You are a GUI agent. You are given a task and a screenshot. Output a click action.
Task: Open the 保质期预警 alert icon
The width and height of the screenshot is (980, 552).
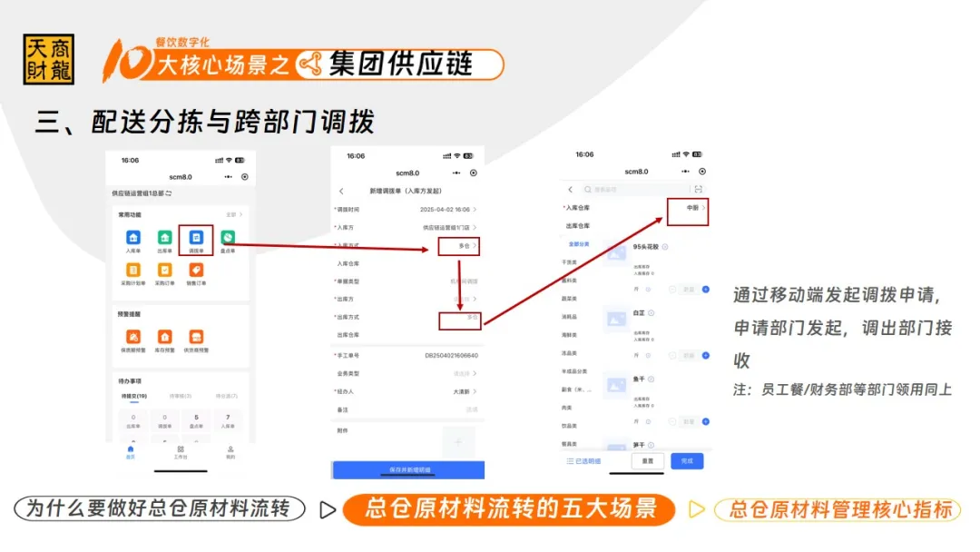(x=133, y=337)
